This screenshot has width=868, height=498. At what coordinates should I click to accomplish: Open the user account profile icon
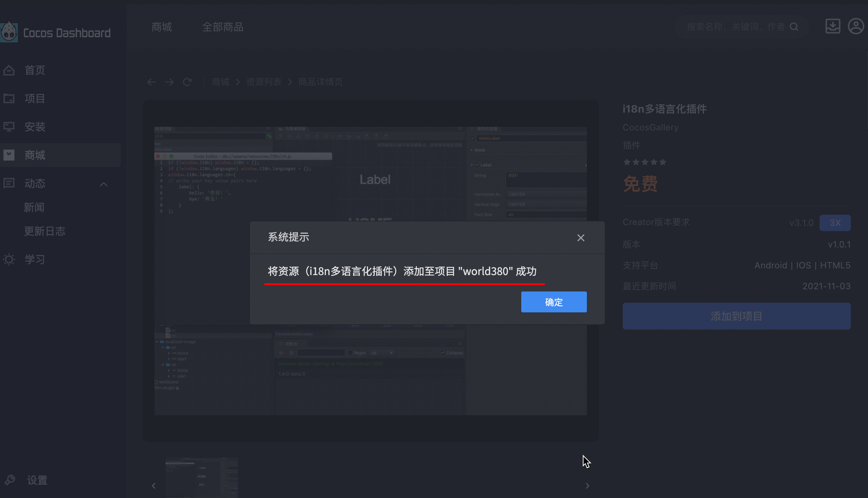(856, 26)
